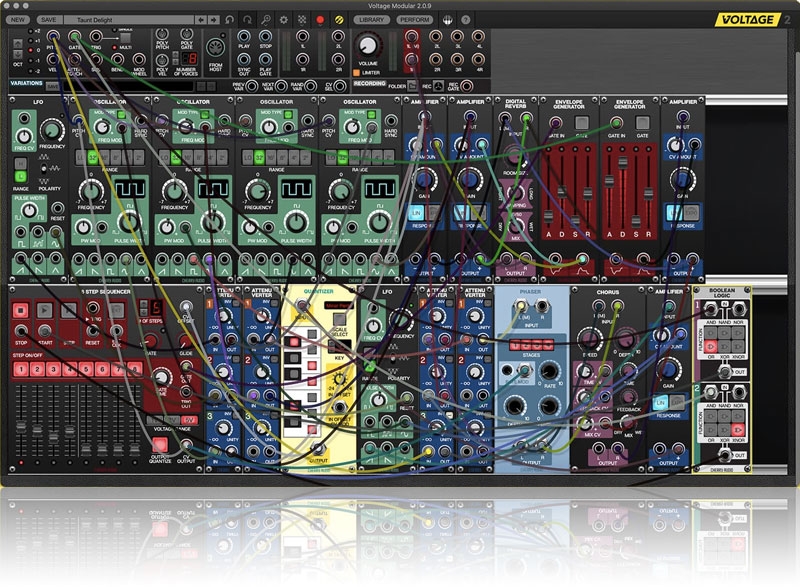Open settings via the gear icon

[x=284, y=20]
